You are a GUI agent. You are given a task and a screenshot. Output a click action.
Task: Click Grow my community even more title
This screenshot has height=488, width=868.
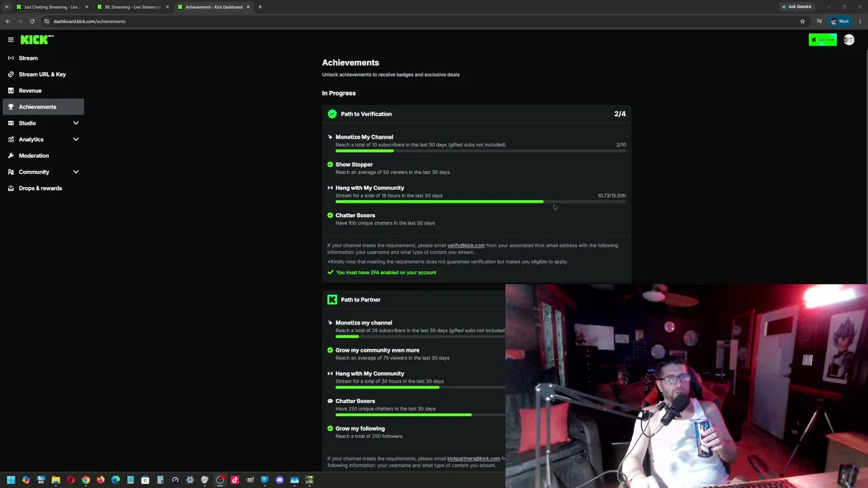(x=378, y=350)
